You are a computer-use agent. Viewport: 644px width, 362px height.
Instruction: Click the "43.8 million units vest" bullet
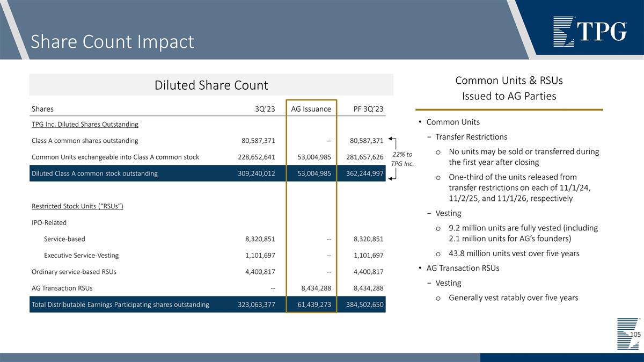point(514,254)
